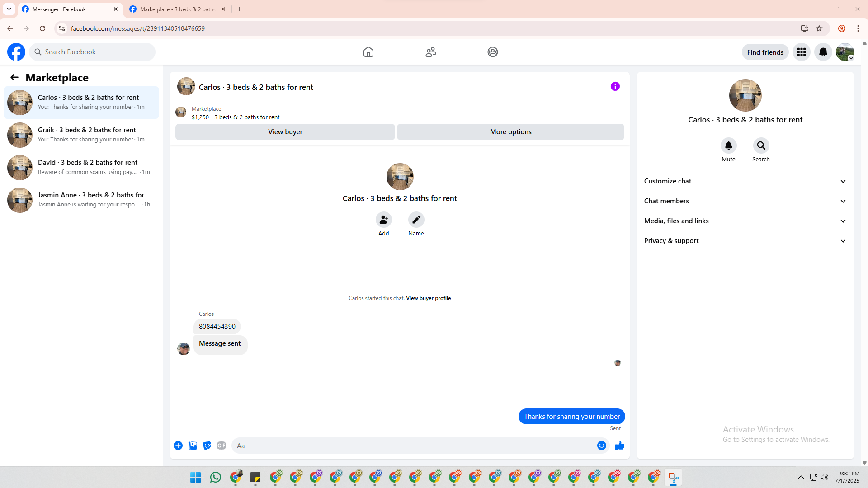Open Sticky Notes from the taskbar
Viewport: 868px width, 488px height.
tap(255, 477)
